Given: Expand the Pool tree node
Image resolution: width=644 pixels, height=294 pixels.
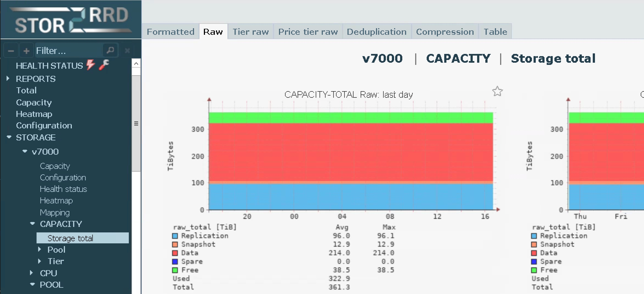Looking at the screenshot, I should coord(39,249).
